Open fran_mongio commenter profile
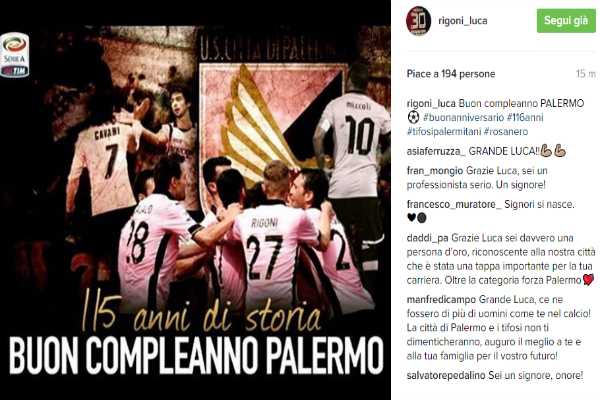Screen dimensions: 600x400 (x=434, y=171)
